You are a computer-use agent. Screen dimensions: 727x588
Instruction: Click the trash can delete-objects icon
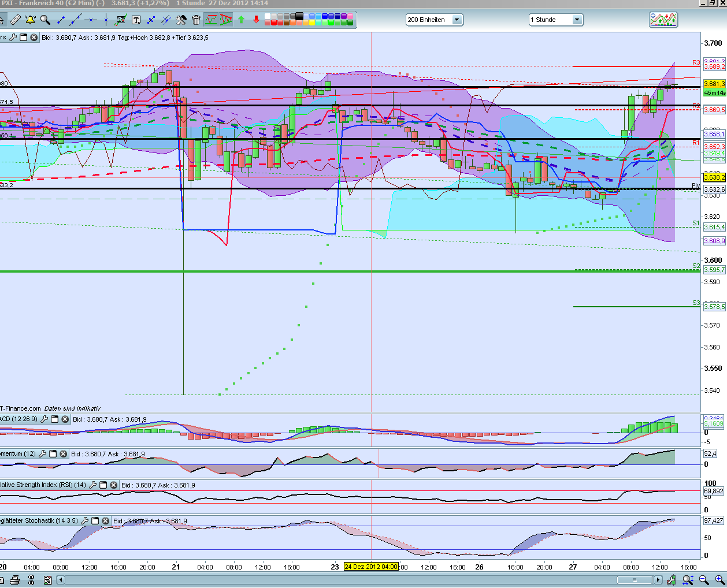(x=196, y=20)
